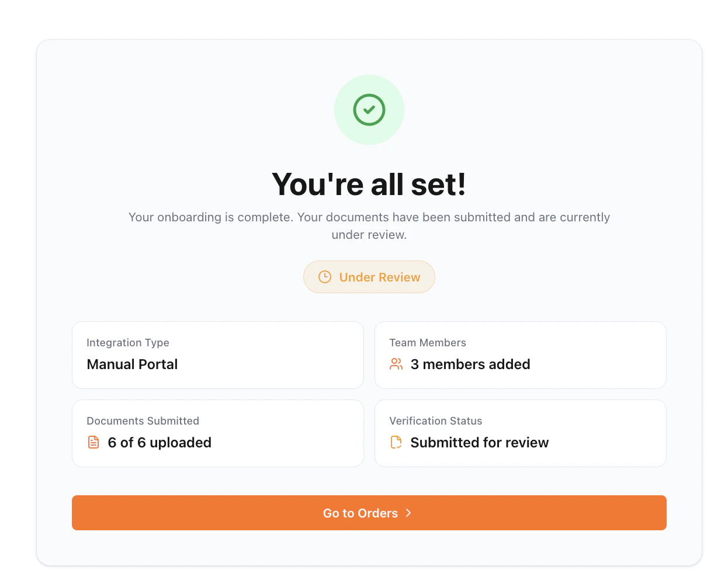Click the onboarding complete description text
Image resolution: width=728 pixels, height=577 pixels.
click(369, 226)
